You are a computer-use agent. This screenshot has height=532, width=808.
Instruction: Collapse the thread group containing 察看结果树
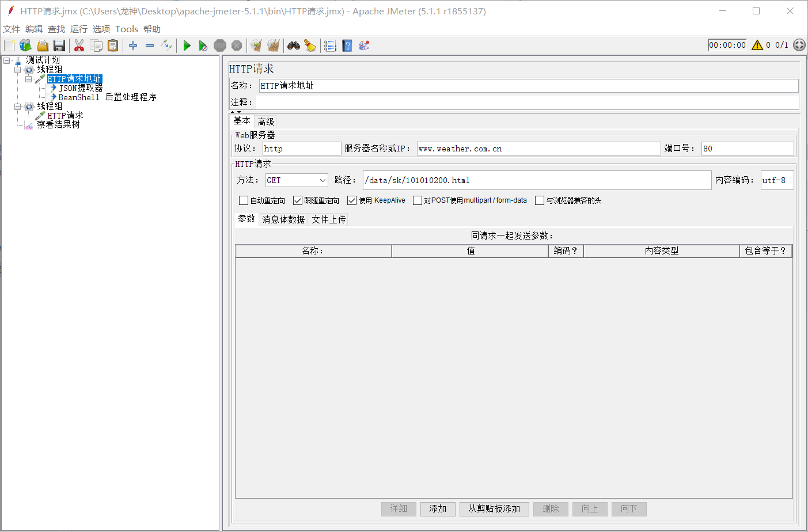[18, 107]
